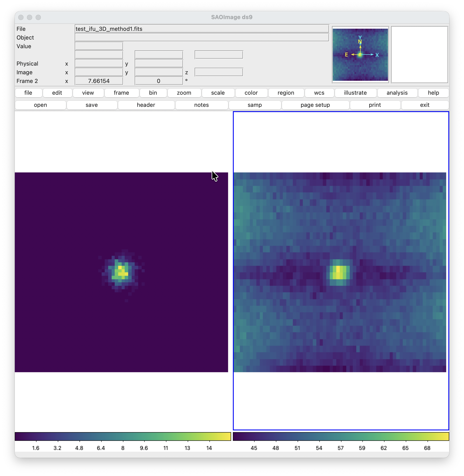
Task: Click the left frame colorbar gradient
Action: point(123,436)
